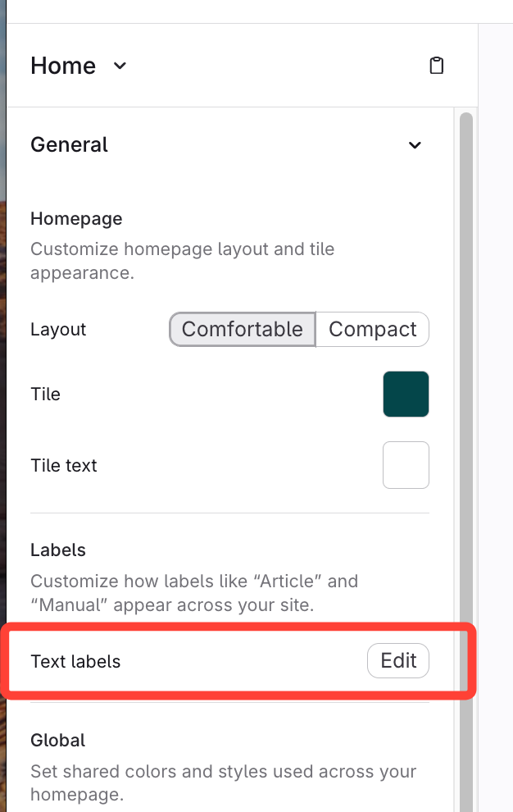Screen dimensions: 513x812
Task: Click the Layout setting label
Action: [58, 330]
